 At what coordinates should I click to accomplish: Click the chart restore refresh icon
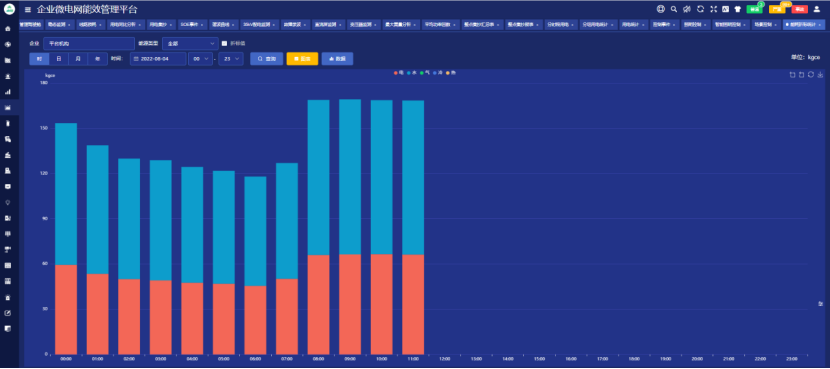[810, 75]
